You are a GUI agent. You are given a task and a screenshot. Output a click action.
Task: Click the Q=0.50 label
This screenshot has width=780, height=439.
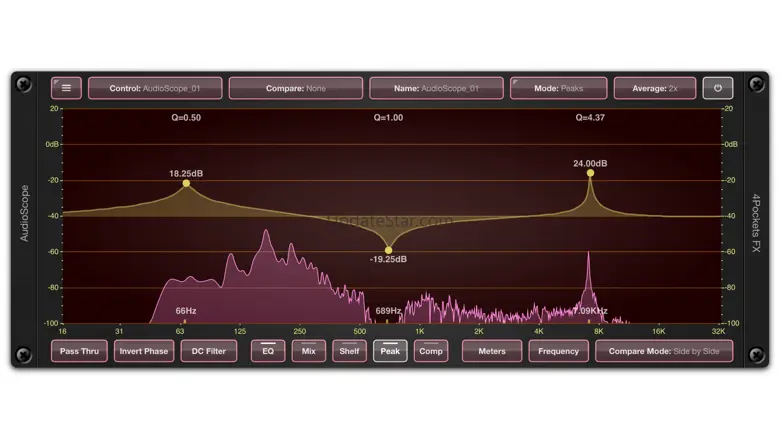(x=186, y=118)
